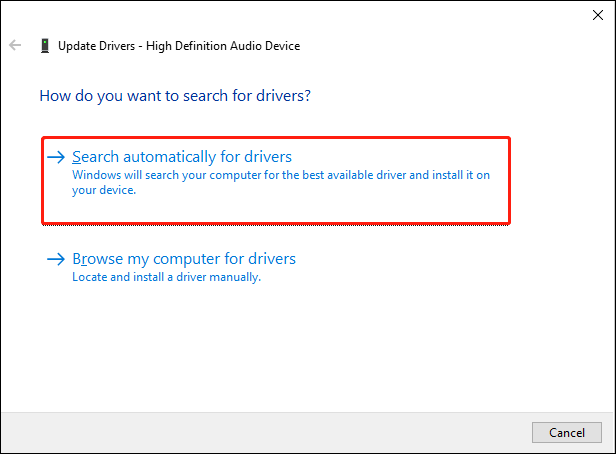Click the 'Update Drivers' window title text
Screen dimensions: 616x454
point(96,46)
